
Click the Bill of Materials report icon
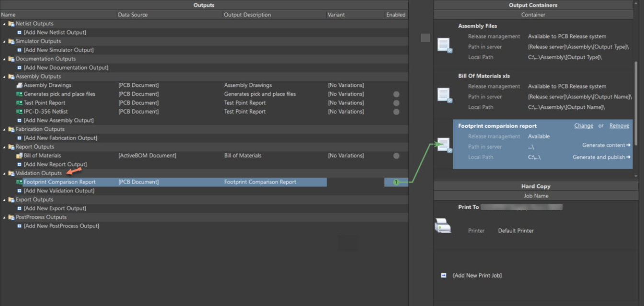point(19,156)
